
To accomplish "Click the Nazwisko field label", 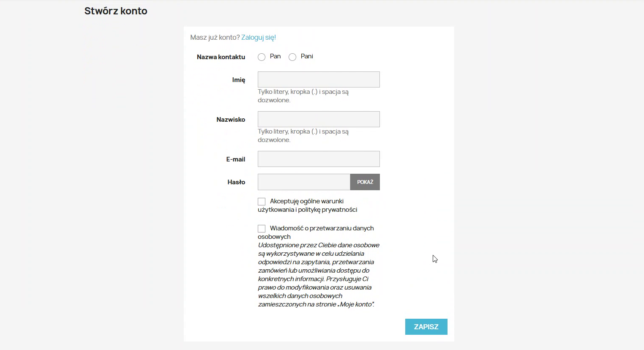I will [231, 120].
